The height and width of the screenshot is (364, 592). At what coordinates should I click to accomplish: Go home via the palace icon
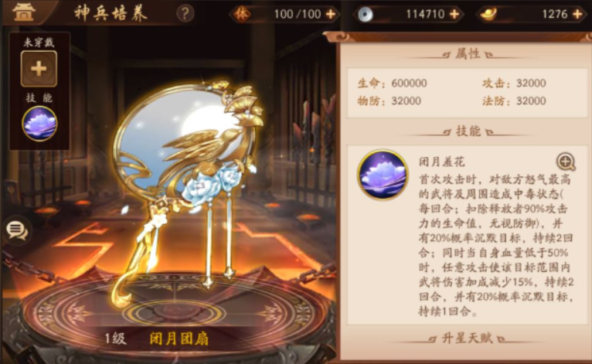[24, 12]
